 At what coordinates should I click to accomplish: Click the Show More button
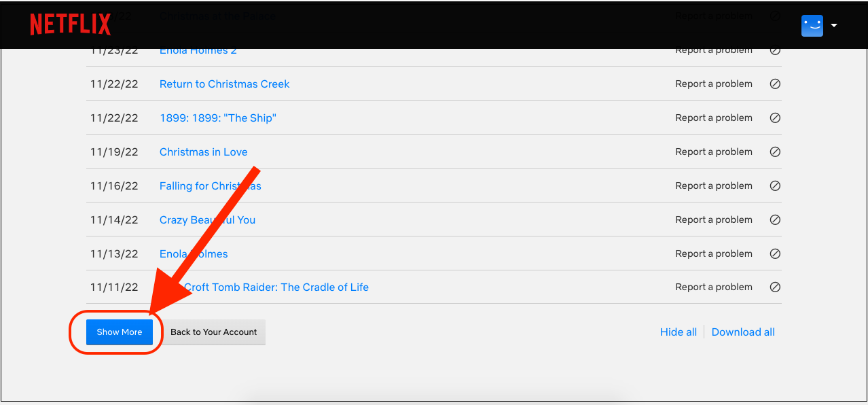[120, 332]
